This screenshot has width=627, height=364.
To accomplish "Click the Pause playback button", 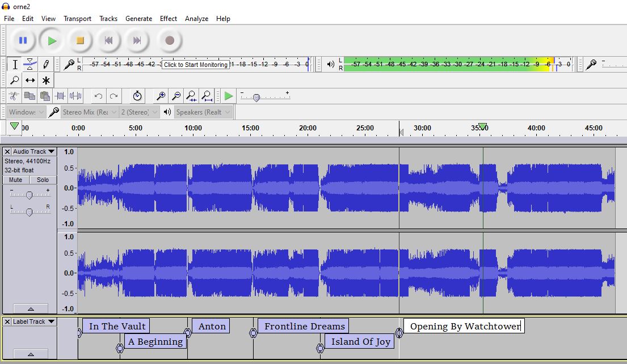I will pyautogui.click(x=23, y=40).
